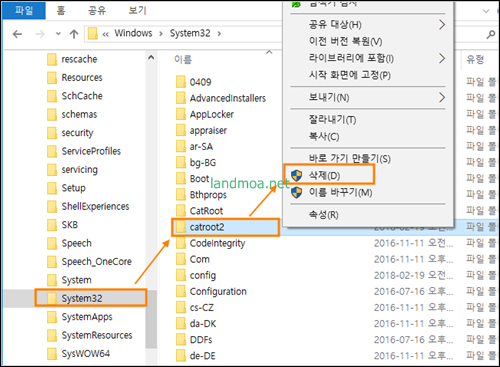The height and width of the screenshot is (367, 500).
Task: Click the search magnifier icon
Action: tap(491, 34)
